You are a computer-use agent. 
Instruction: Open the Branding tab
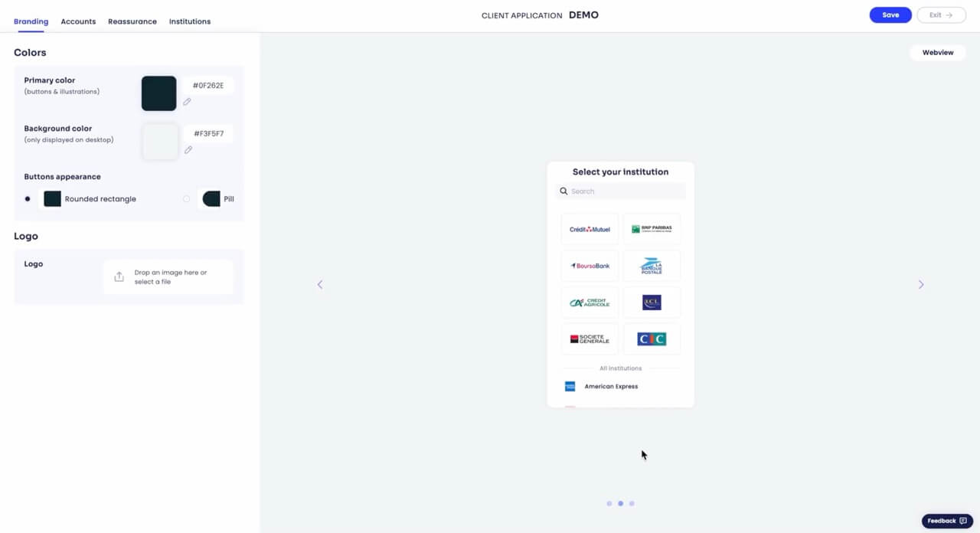tap(31, 21)
